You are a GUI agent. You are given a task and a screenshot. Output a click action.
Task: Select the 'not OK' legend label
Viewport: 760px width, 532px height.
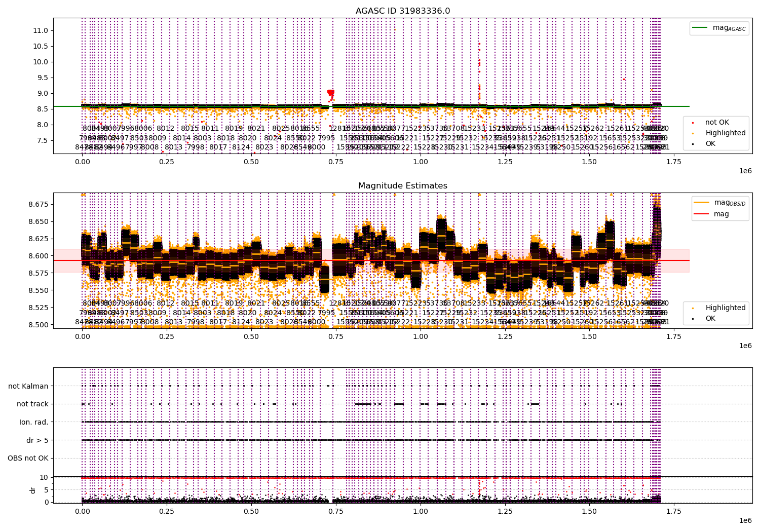[717, 122]
